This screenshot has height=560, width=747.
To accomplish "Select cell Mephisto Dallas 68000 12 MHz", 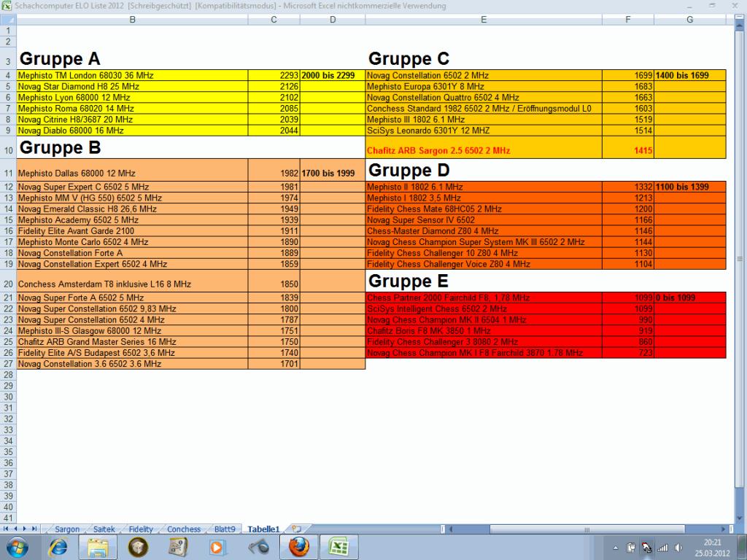I will click(x=133, y=170).
